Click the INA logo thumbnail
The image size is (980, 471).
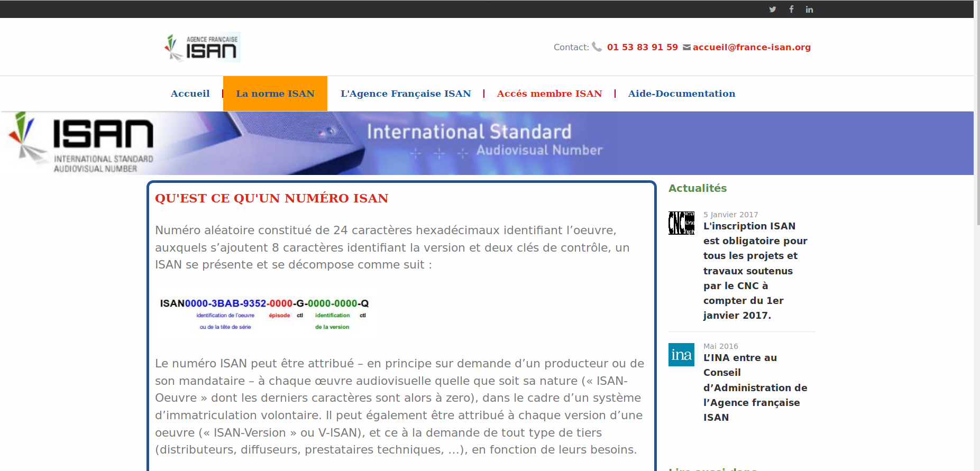point(681,354)
